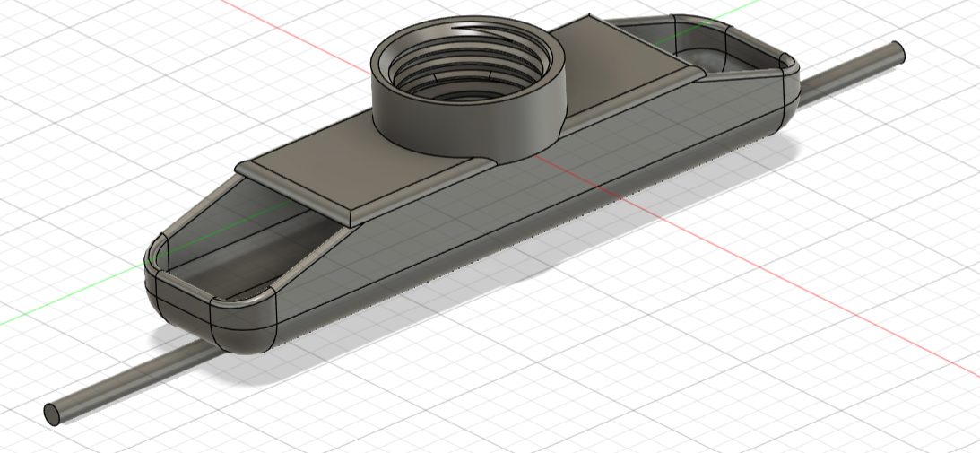Pick the circular end face of the rod's left end
This screenshot has height=453, width=980.
(x=52, y=414)
